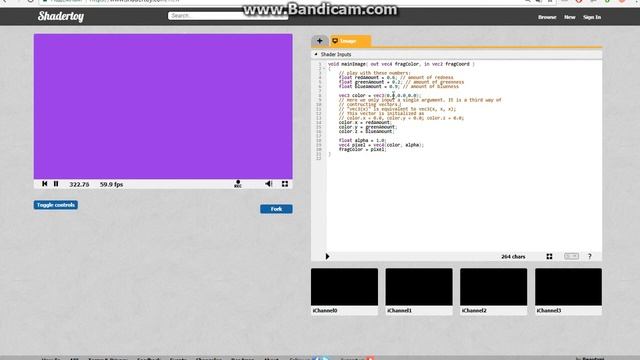This screenshot has width=640, height=360.
Task: Click the '264 chars' counter
Action: pos(513,257)
